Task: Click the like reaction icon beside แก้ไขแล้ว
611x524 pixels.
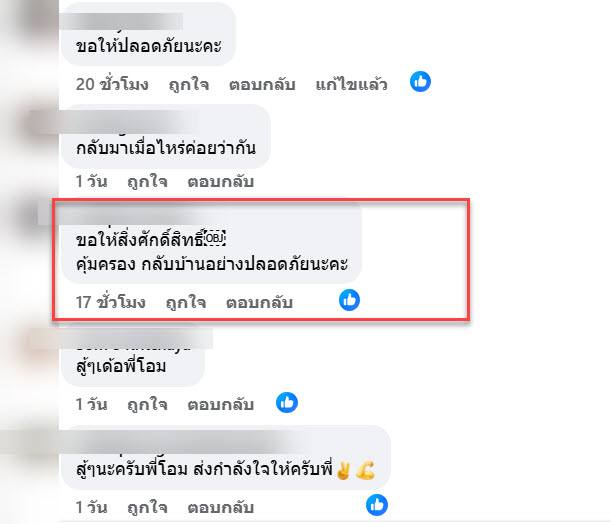Action: [421, 82]
